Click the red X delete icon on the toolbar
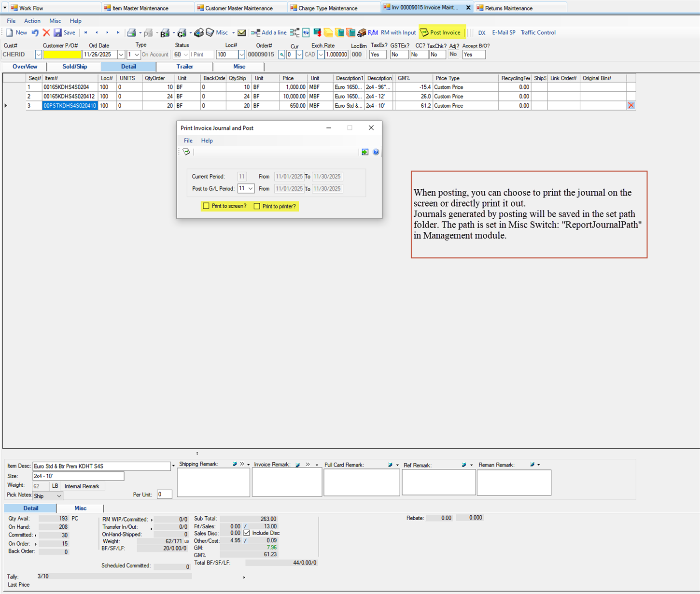Screen dimensions: 700x594 [x=46, y=32]
